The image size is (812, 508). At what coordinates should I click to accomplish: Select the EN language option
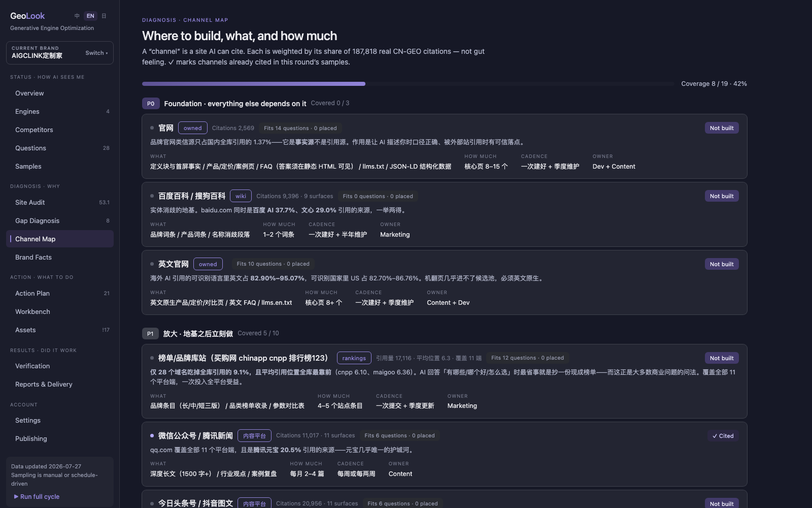[x=90, y=16]
